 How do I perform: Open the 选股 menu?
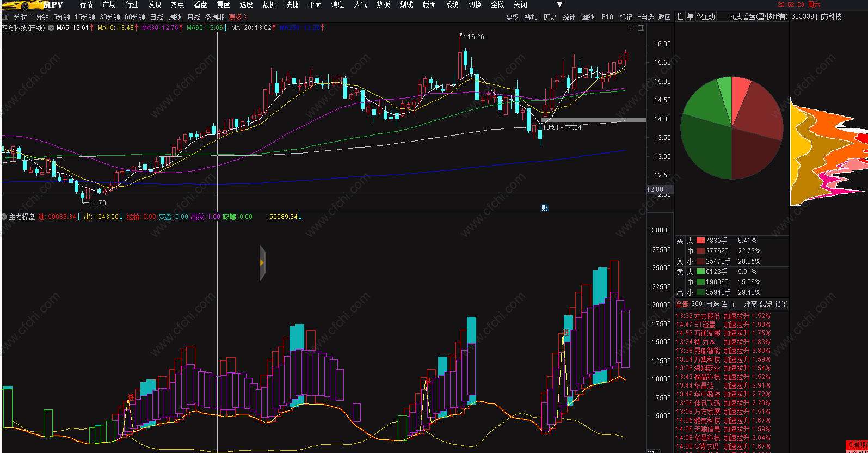coord(247,4)
